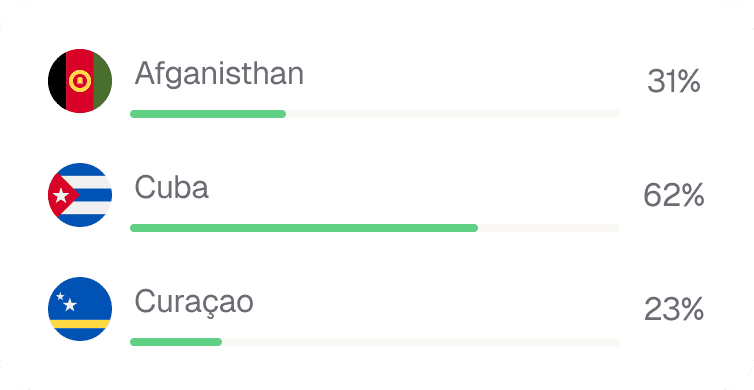Click the unfilled gray track of Curaçao's bar
This screenshot has height=390, width=754.
tap(421, 342)
